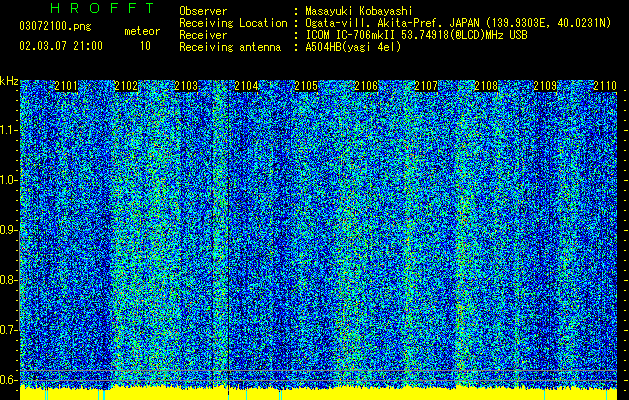Click receiver ICOM IC-706mkII frequency text

[416, 35]
